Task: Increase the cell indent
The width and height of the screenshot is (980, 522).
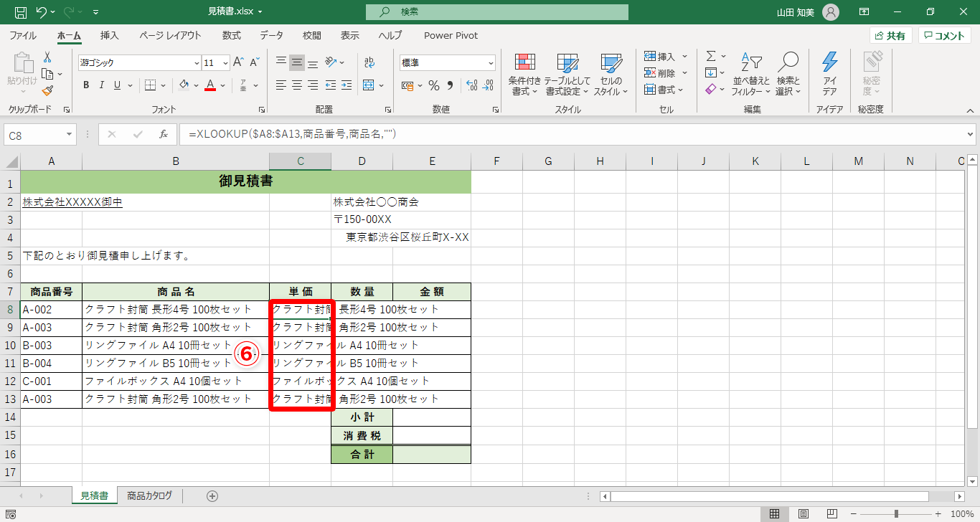Action: pos(347,85)
